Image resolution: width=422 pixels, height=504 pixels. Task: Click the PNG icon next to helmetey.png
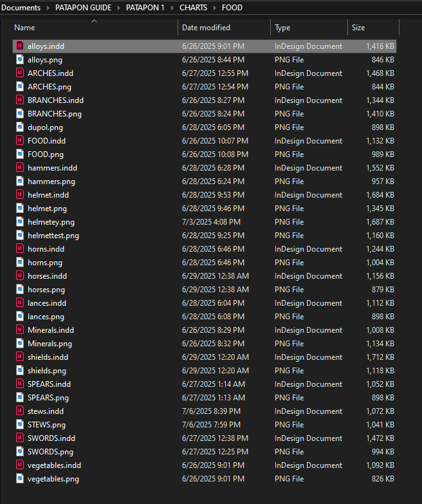point(20,222)
